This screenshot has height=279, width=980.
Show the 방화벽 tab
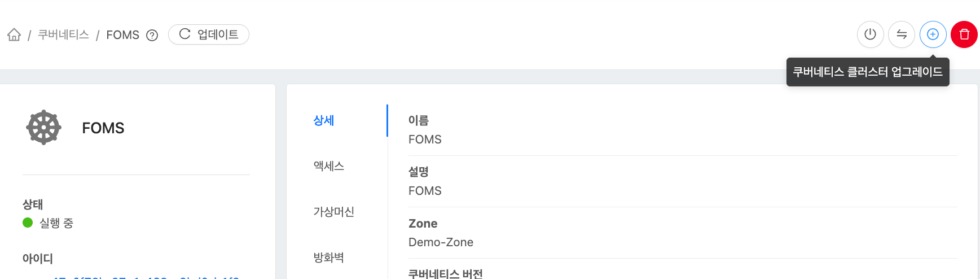(329, 258)
